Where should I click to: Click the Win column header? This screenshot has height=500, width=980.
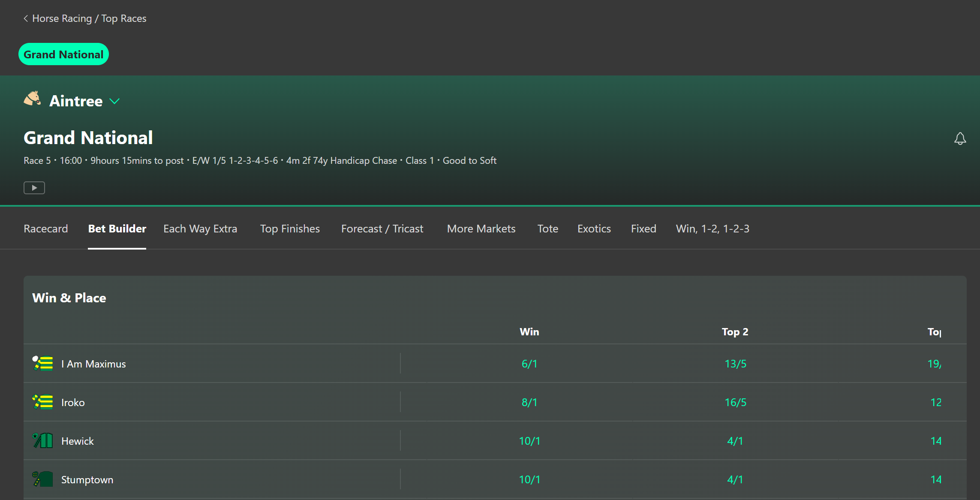pos(529,331)
